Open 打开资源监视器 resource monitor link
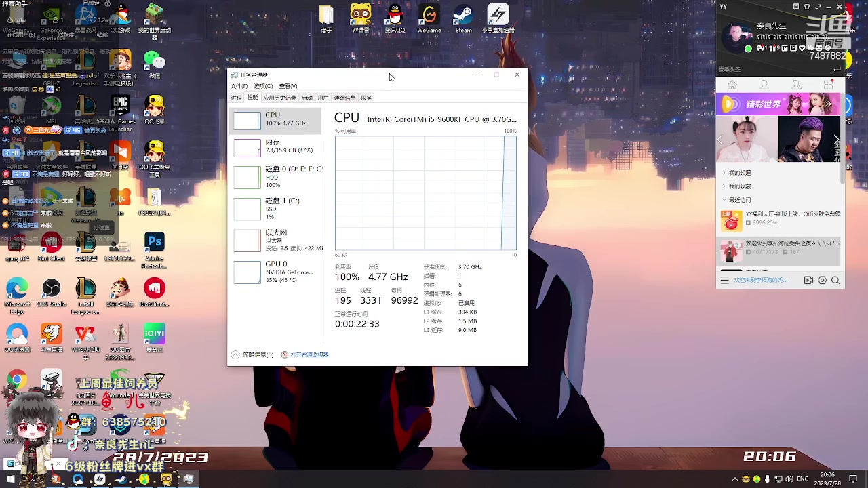Image resolution: width=868 pixels, height=488 pixels. [304, 354]
